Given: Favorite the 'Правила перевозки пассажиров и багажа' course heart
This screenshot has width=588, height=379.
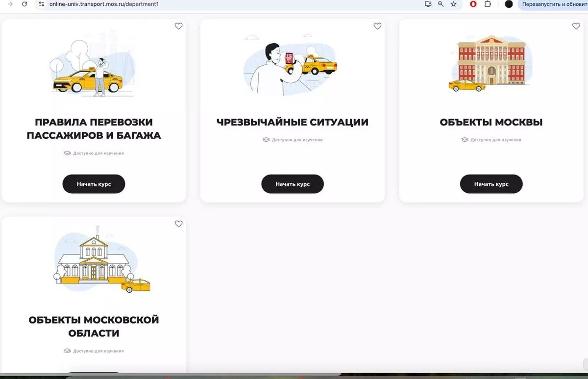Looking at the screenshot, I should pos(179,26).
